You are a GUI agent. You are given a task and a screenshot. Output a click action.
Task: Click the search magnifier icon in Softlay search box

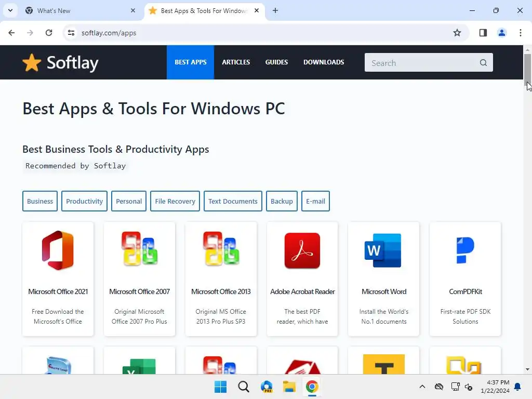483,63
